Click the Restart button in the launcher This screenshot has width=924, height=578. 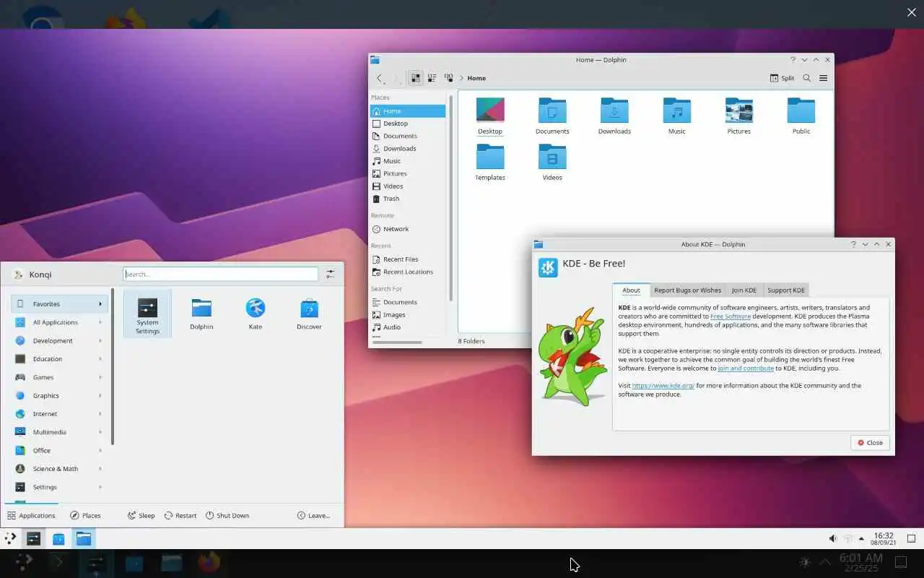click(x=180, y=515)
